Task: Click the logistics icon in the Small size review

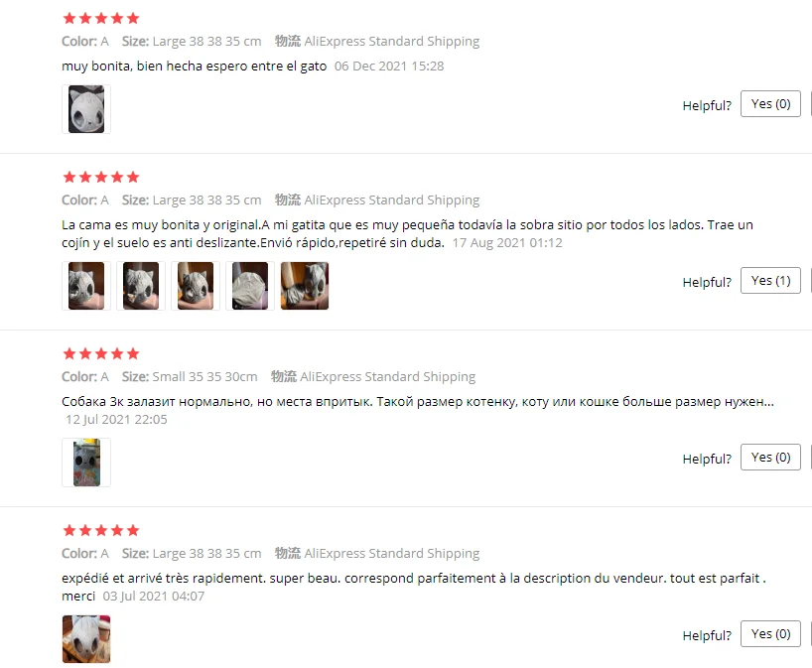Action: [x=283, y=376]
